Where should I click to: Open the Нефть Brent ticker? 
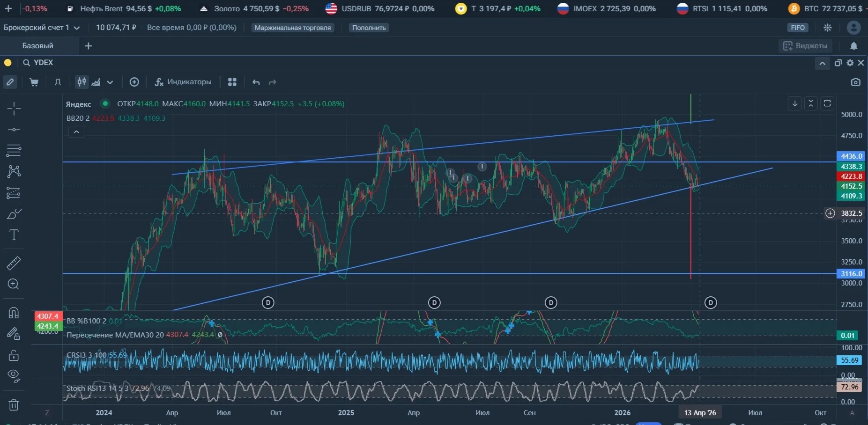pyautogui.click(x=124, y=8)
